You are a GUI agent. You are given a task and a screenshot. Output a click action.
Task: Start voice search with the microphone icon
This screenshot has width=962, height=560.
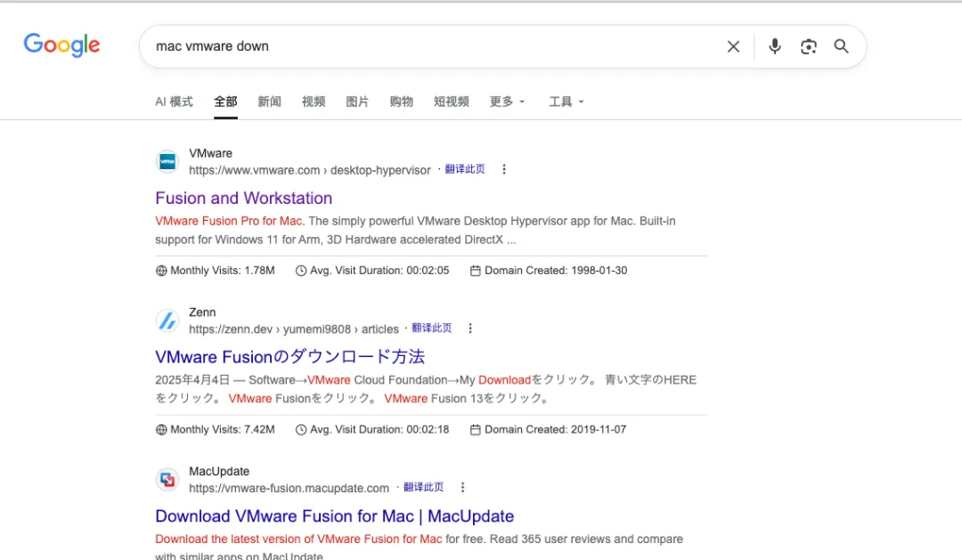pos(775,46)
